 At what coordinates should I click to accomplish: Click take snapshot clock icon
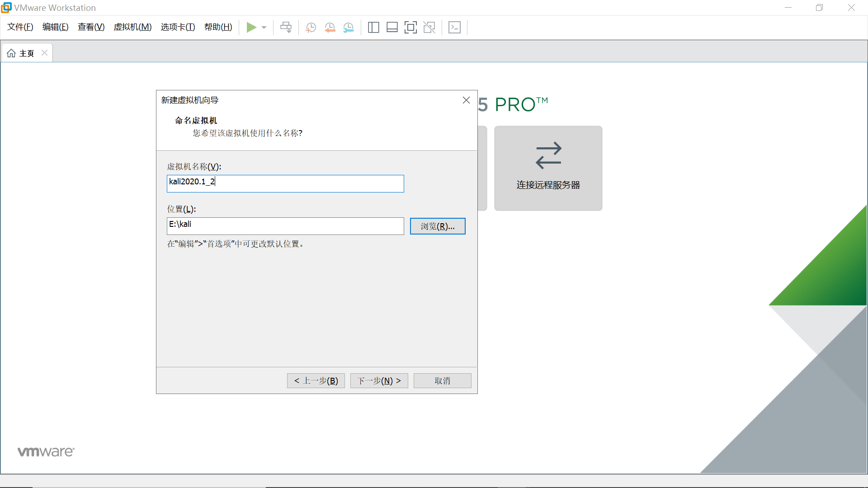click(311, 28)
